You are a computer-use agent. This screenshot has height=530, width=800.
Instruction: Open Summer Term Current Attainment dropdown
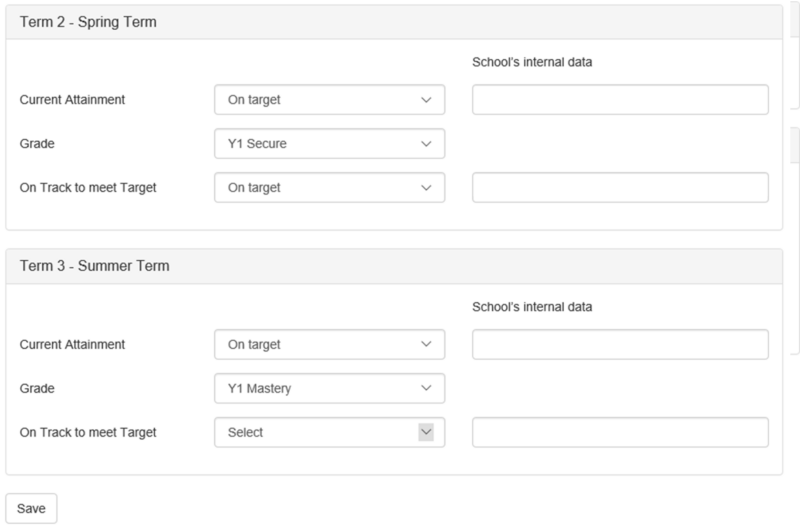coord(330,344)
